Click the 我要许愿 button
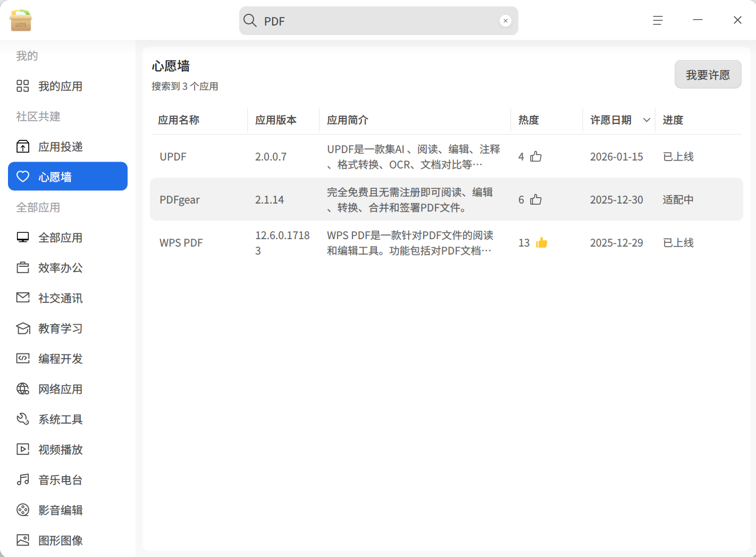 click(708, 74)
